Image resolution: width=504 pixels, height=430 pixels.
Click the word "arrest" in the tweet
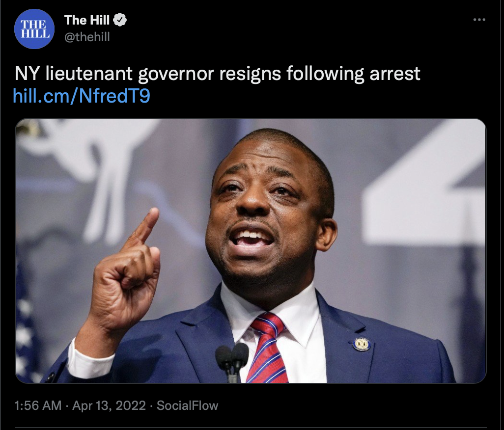(x=395, y=74)
